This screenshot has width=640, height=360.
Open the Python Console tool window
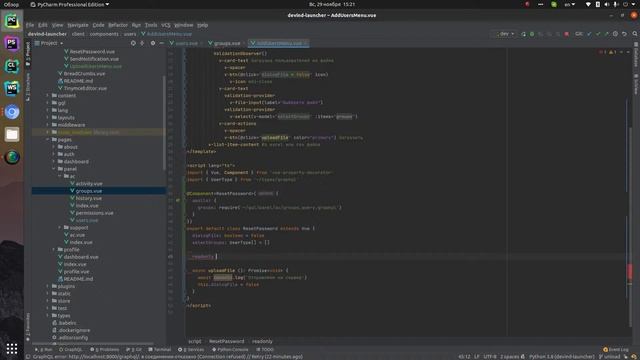coord(230,349)
